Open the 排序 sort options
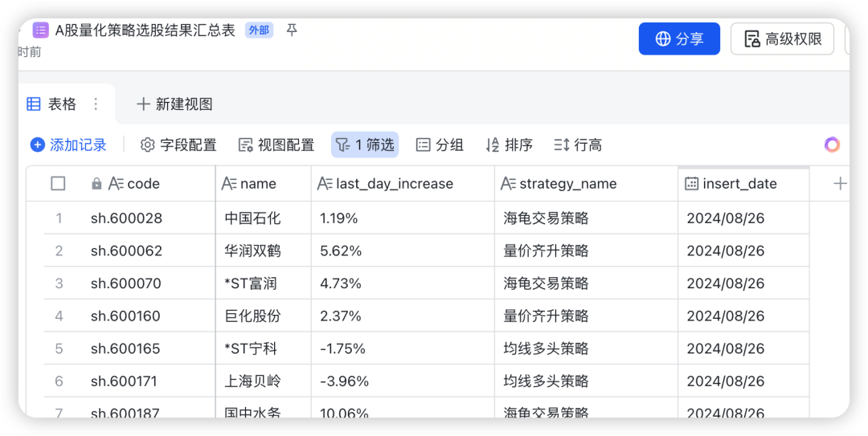The height and width of the screenshot is (436, 868). pos(509,145)
